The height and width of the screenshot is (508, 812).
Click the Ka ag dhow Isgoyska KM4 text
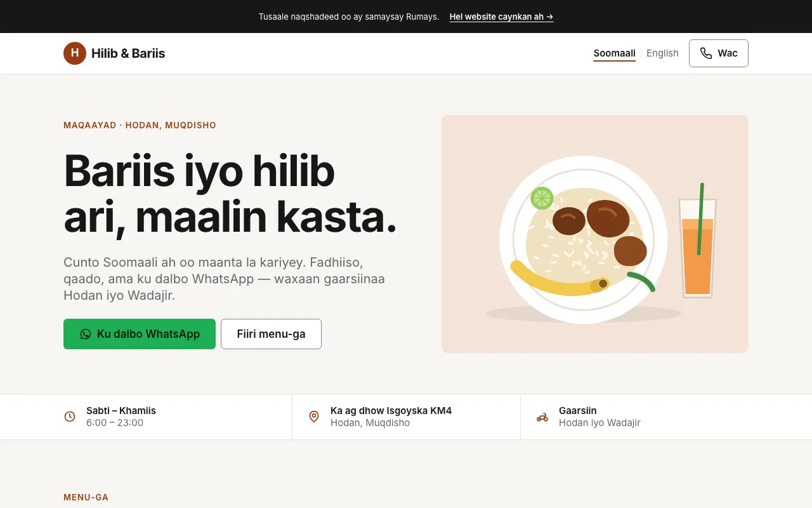click(x=391, y=411)
